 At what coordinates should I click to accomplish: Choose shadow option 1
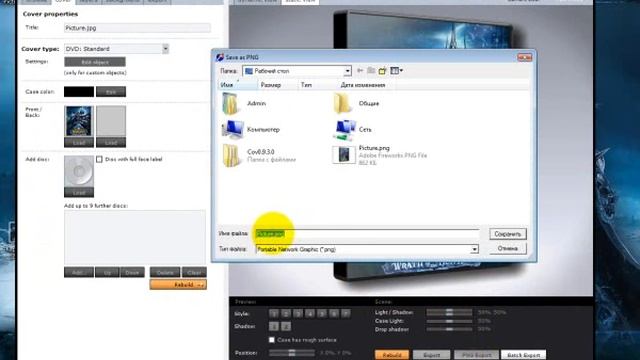tap(274, 326)
